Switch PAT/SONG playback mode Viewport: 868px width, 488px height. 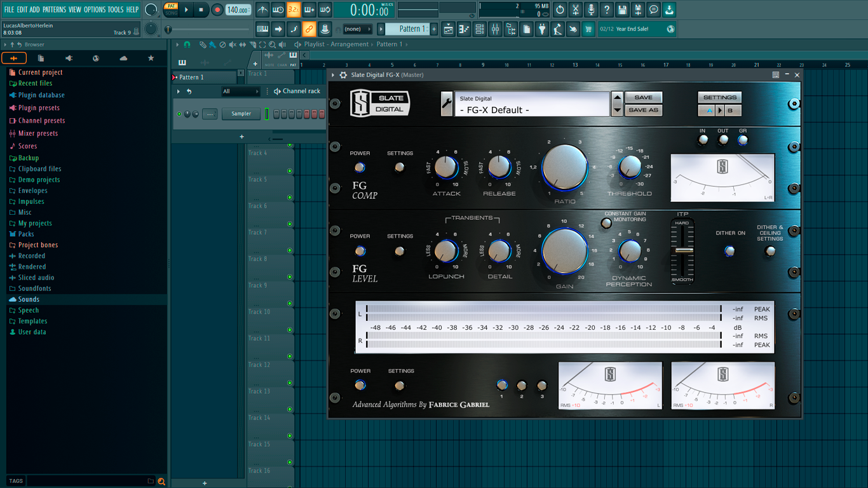pyautogui.click(x=171, y=10)
